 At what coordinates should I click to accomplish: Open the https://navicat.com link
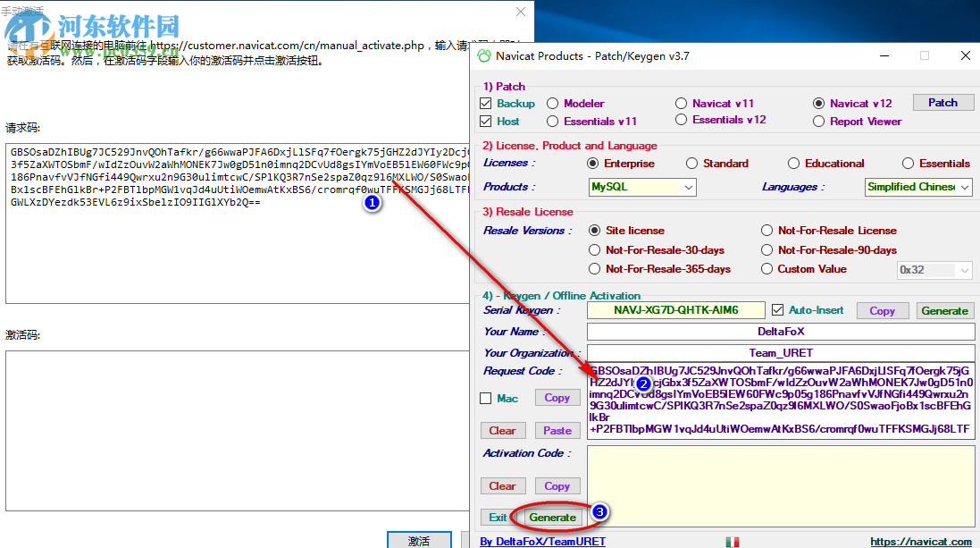(921, 542)
